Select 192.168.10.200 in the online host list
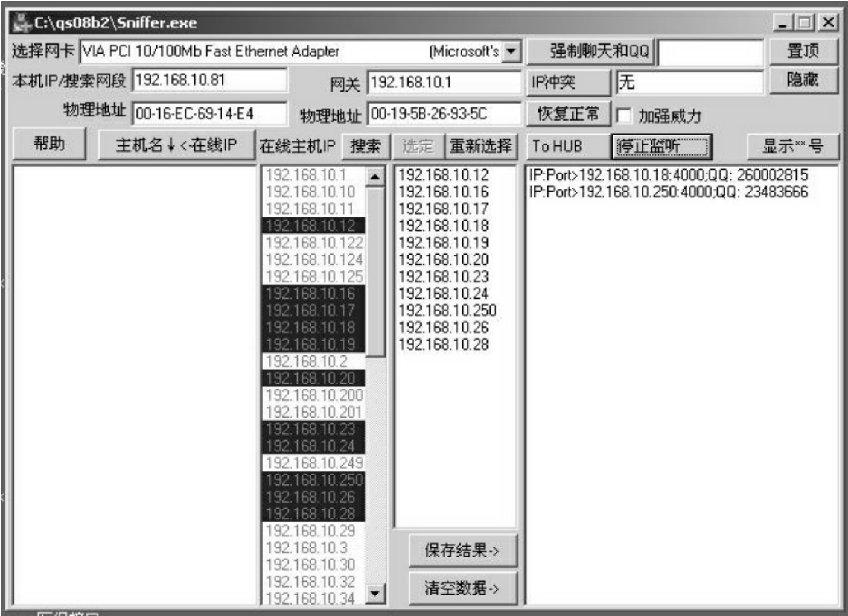The height and width of the screenshot is (616, 848). coord(314,395)
